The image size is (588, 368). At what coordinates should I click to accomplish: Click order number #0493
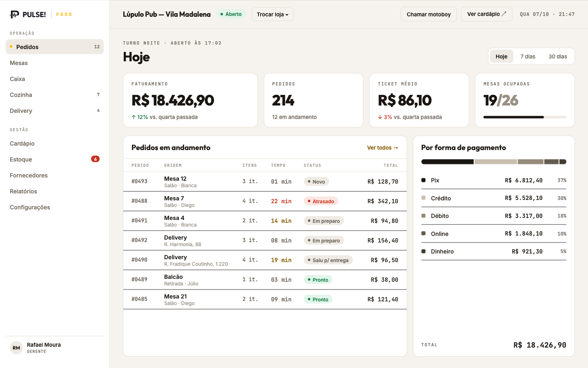[x=139, y=181]
